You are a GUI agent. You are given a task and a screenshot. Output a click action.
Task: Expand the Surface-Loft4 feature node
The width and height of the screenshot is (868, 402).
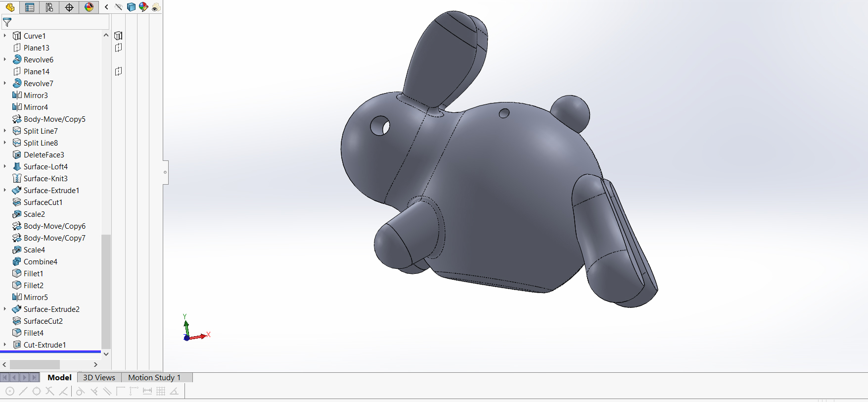point(5,166)
